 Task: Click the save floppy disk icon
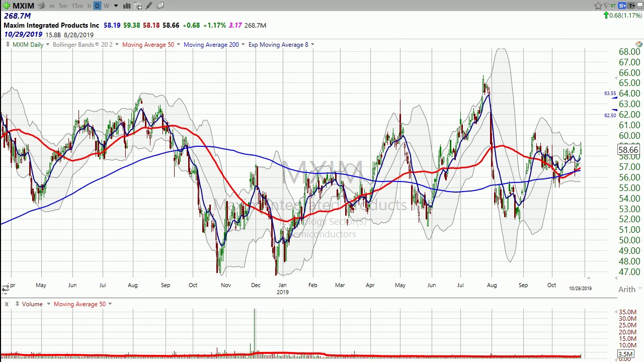point(640,6)
